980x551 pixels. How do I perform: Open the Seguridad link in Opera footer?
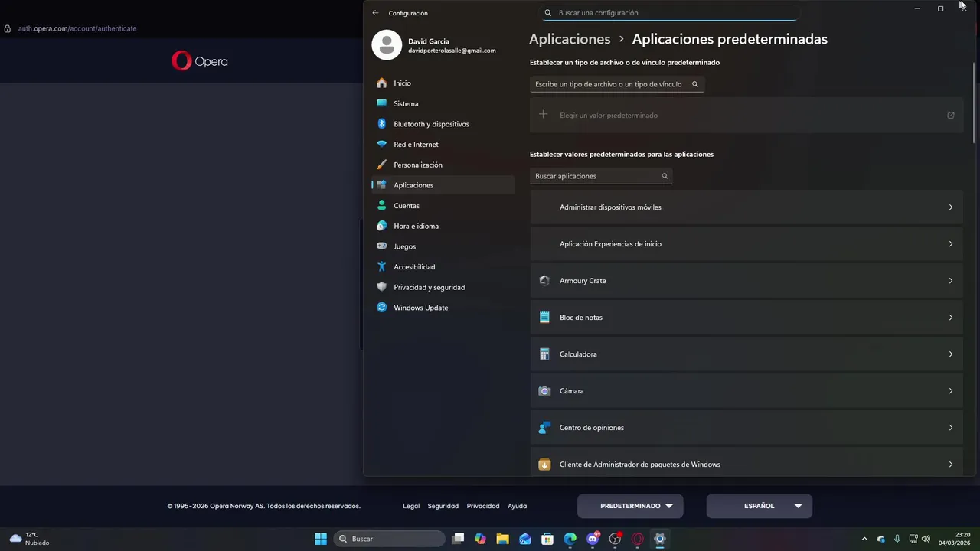tap(443, 506)
